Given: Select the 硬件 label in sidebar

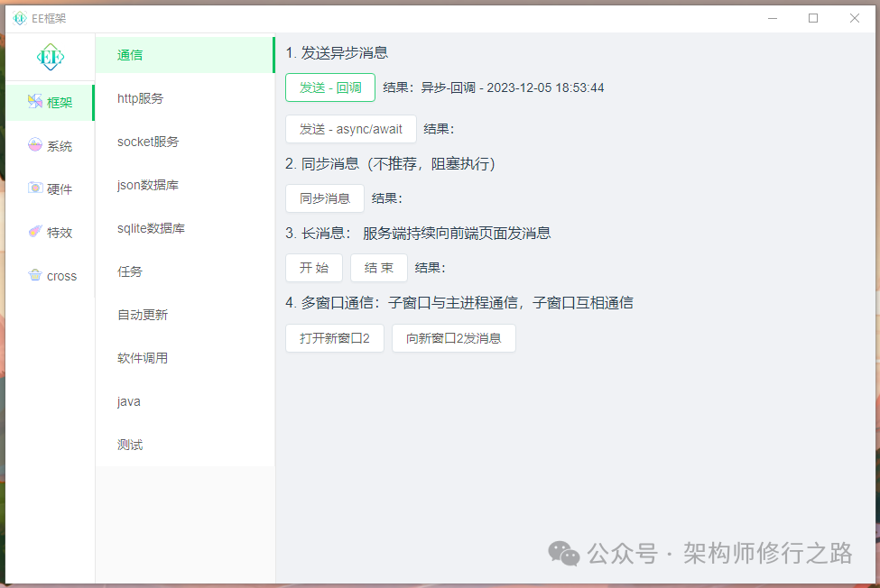Looking at the screenshot, I should coord(60,189).
